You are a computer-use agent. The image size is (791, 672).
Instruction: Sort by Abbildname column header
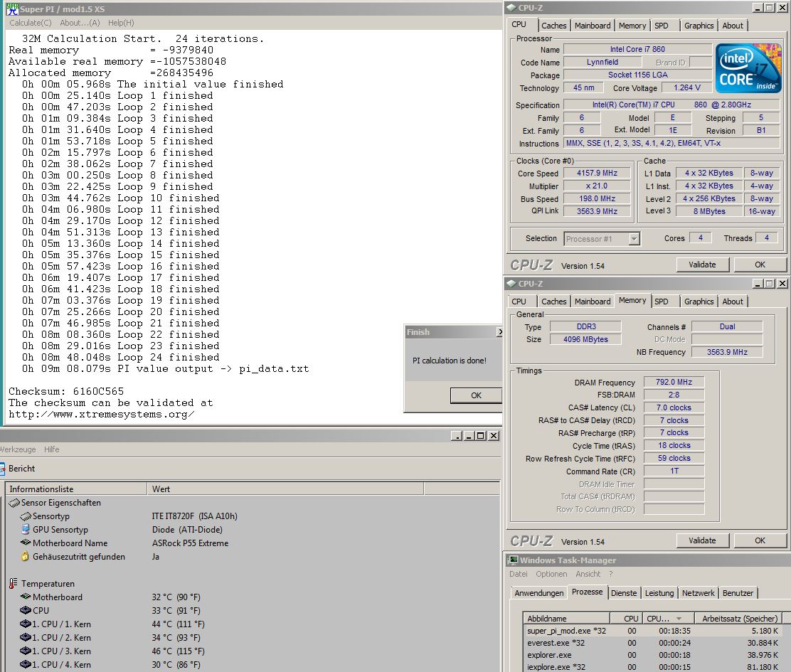point(566,619)
